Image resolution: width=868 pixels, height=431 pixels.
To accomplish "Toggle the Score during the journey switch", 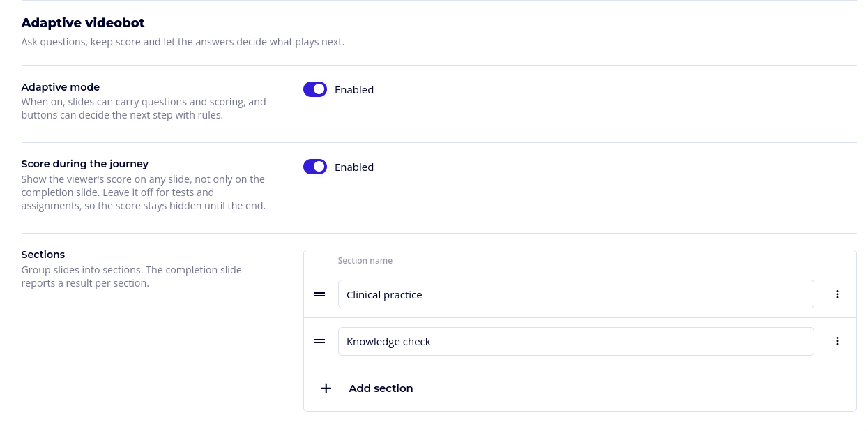I will (x=315, y=167).
